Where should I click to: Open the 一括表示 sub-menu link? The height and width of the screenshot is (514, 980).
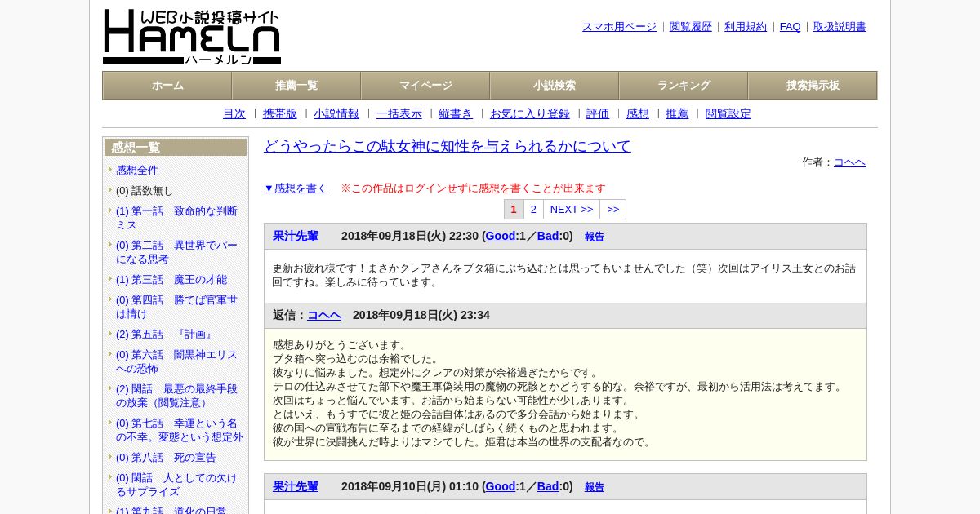(399, 114)
